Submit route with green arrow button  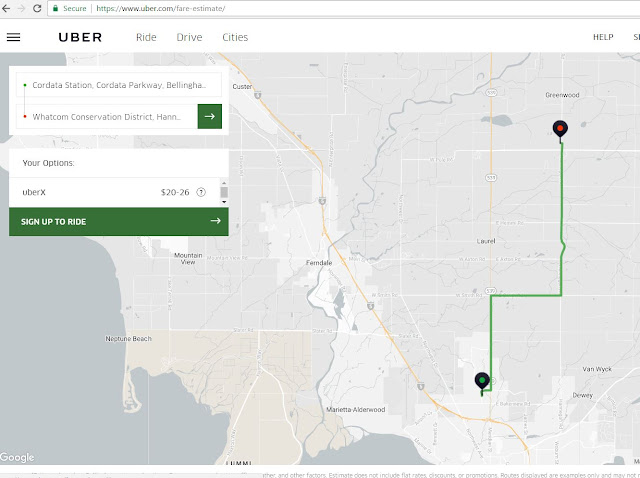[x=210, y=116]
